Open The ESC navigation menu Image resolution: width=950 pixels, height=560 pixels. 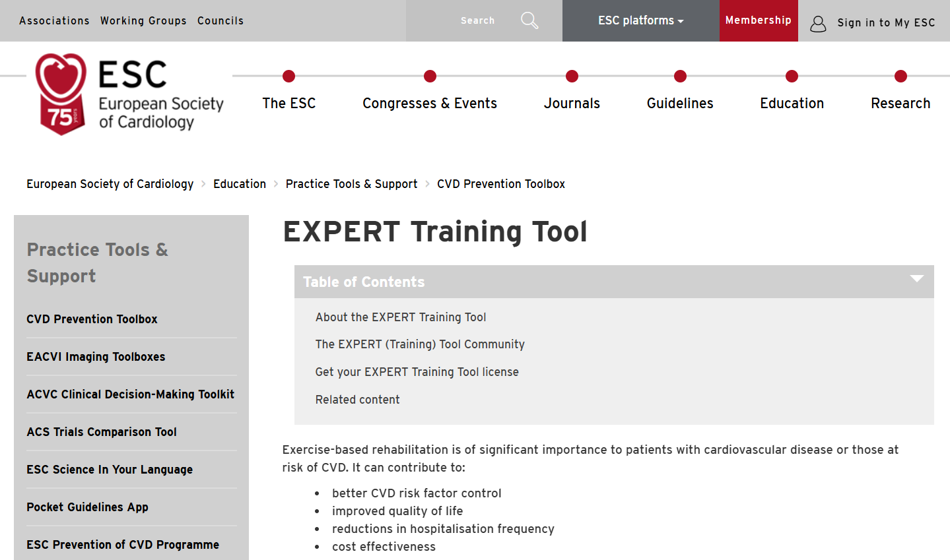click(x=288, y=104)
